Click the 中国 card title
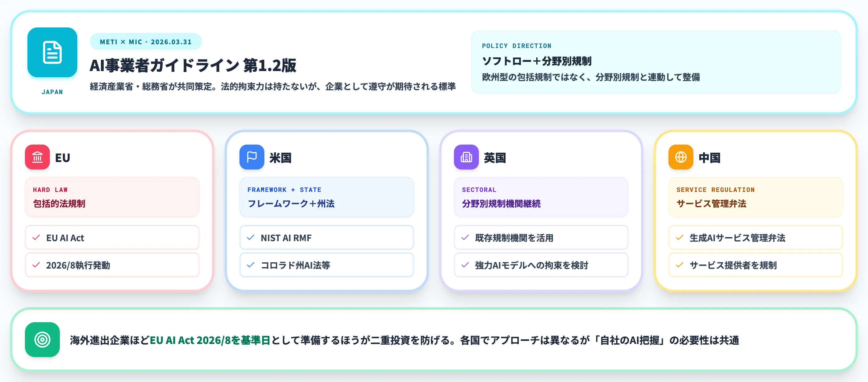This screenshot has width=868, height=382. pos(709,158)
